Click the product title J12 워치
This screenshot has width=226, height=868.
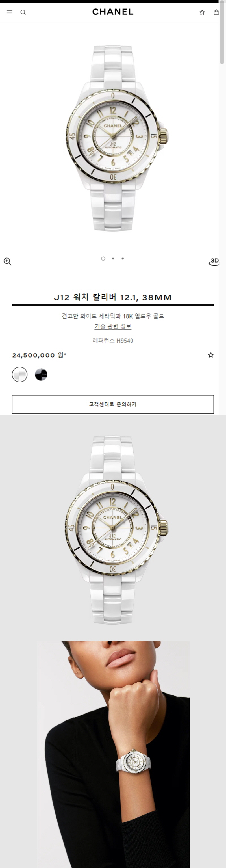[x=113, y=297]
